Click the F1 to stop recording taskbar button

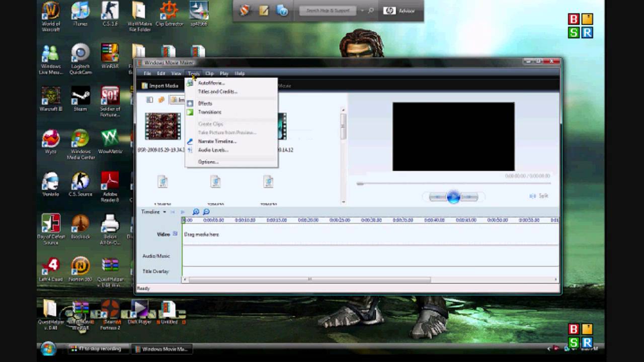[99, 349]
